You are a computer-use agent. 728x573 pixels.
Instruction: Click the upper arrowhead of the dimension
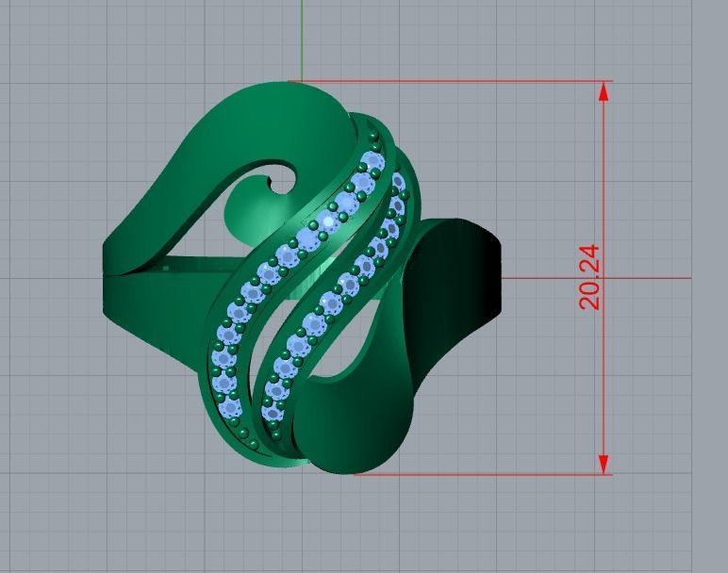click(604, 91)
